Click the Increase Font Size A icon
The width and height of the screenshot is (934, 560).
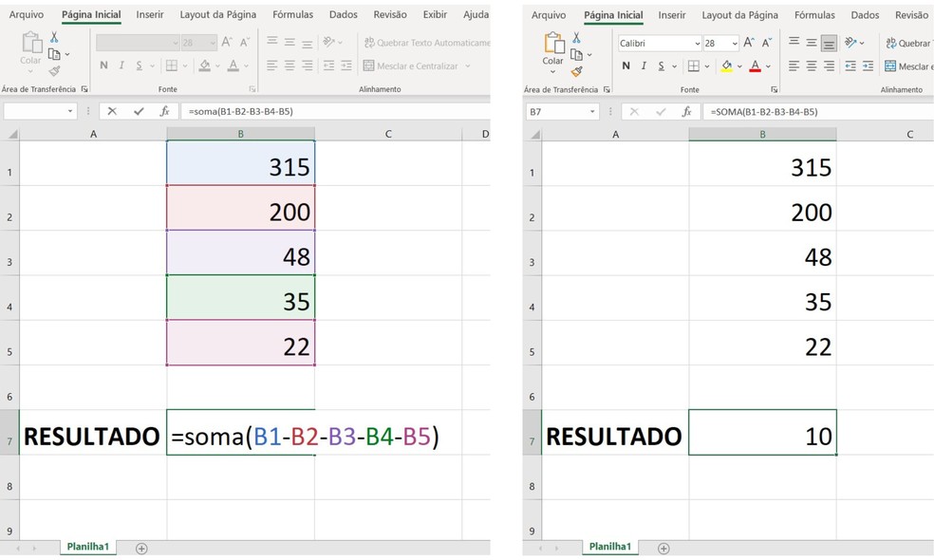click(x=750, y=42)
